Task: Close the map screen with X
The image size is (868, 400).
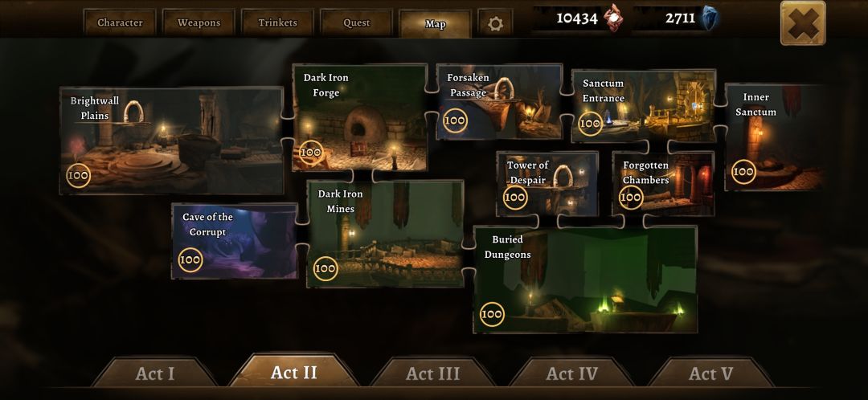Action: [x=803, y=22]
